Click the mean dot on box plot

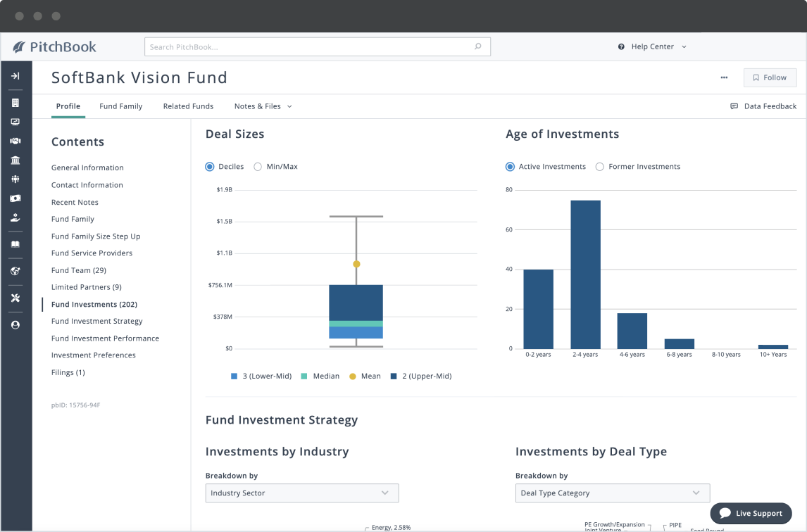pyautogui.click(x=356, y=264)
